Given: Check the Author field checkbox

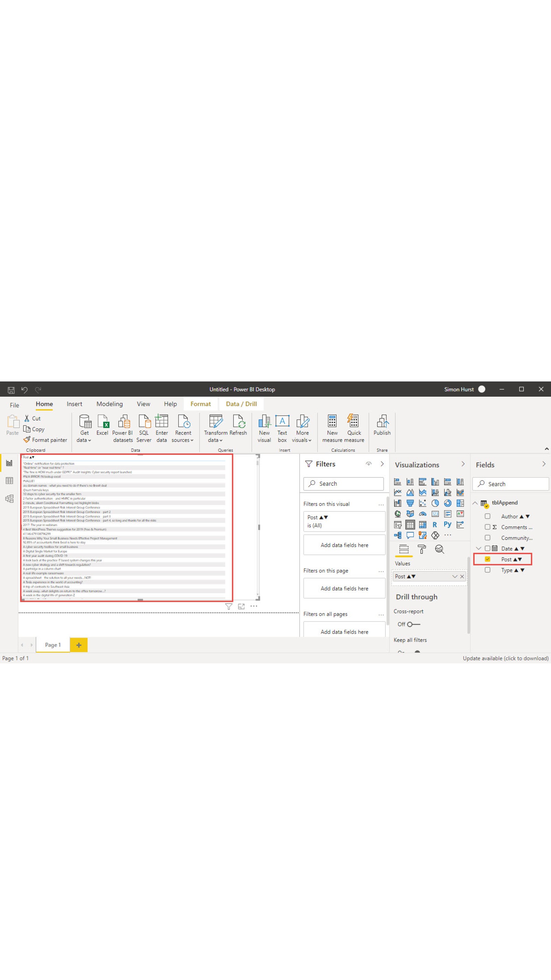Looking at the screenshot, I should point(488,516).
